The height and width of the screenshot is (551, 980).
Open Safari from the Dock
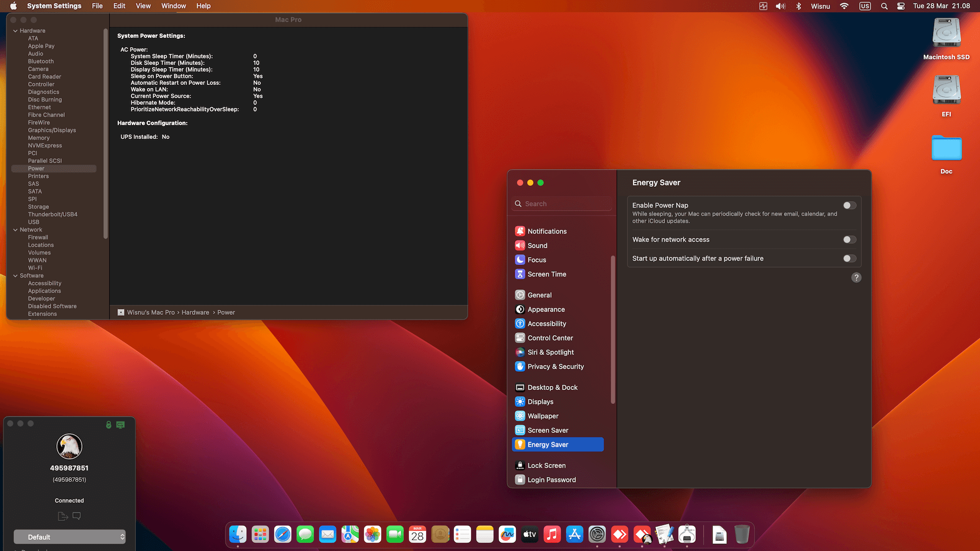click(282, 534)
